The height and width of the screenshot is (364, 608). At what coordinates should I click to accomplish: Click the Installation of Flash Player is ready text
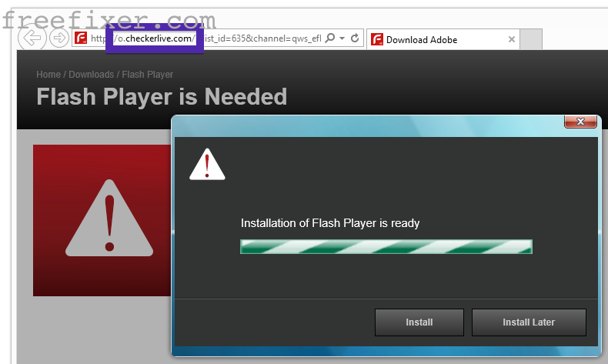pos(330,223)
